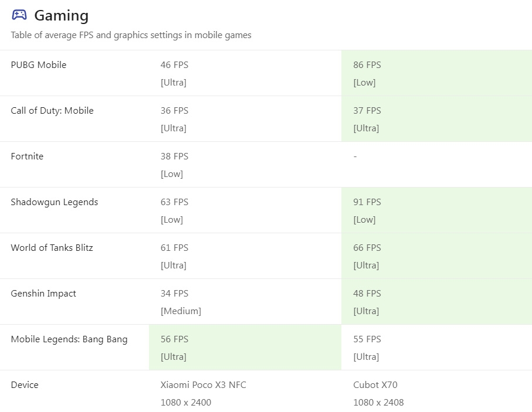The width and height of the screenshot is (532, 412).
Task: Click the Xiaomi Poco X3 NFC device name
Action: (x=203, y=385)
